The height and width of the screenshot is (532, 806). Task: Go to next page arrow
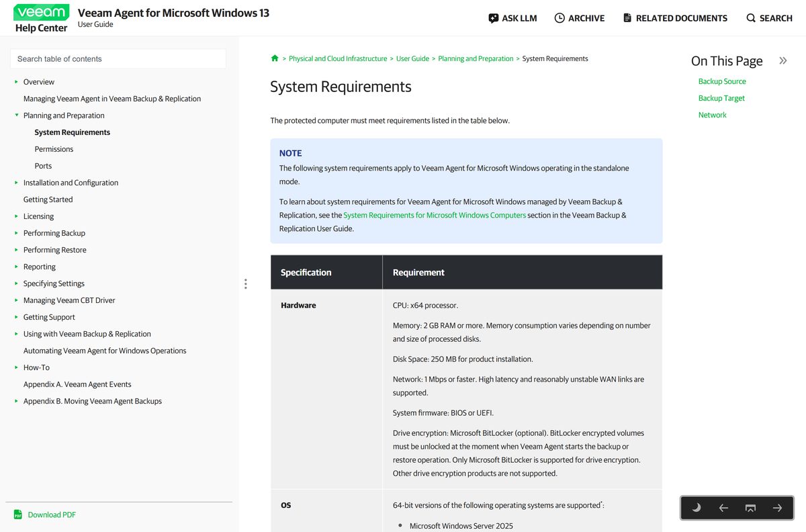(777, 508)
